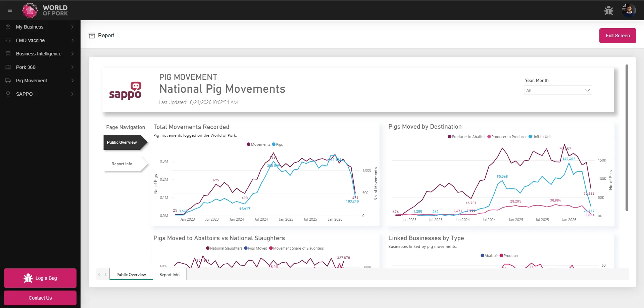This screenshot has height=308, width=644.
Task: Toggle the Producer to Abattoir legend item
Action: click(x=467, y=137)
